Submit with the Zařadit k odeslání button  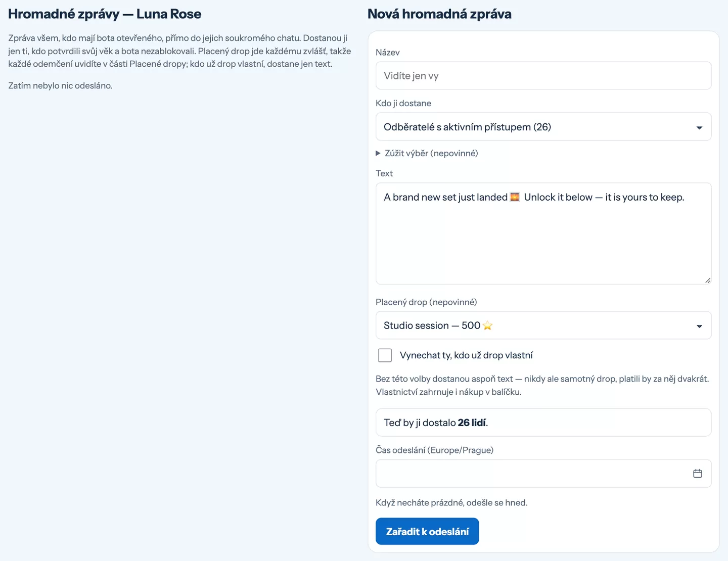427,531
